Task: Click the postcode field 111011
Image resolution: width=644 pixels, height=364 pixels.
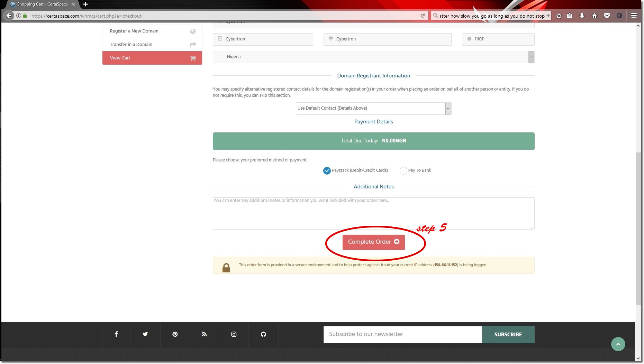Action: [498, 39]
